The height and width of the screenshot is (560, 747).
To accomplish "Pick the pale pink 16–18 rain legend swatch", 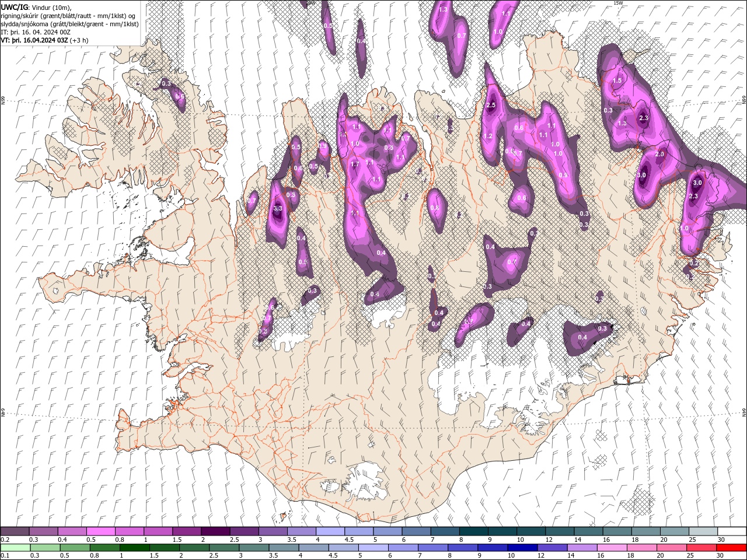I will click(612, 547).
